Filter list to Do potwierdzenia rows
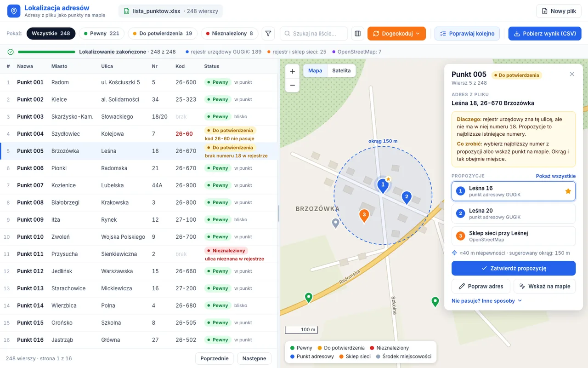This screenshot has width=588, height=368. (163, 34)
